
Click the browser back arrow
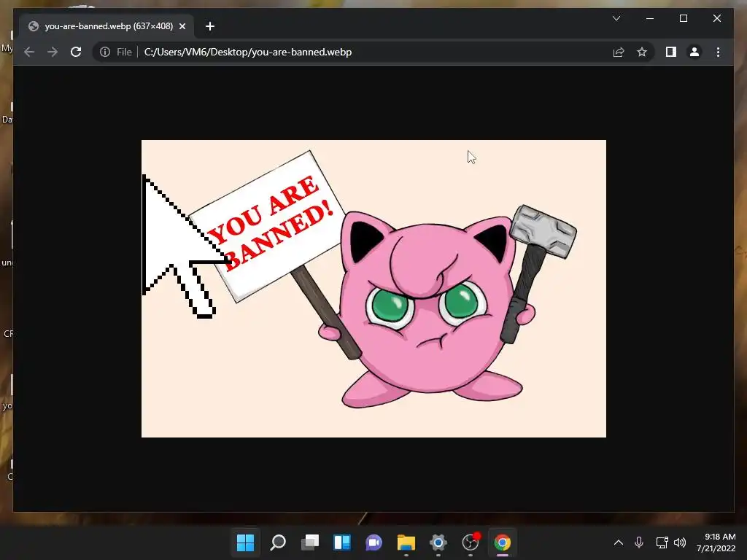pyautogui.click(x=29, y=52)
